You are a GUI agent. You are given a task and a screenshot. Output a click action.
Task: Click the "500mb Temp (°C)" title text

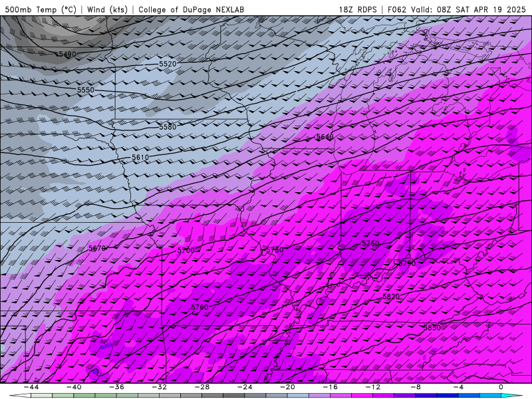pyautogui.click(x=41, y=9)
